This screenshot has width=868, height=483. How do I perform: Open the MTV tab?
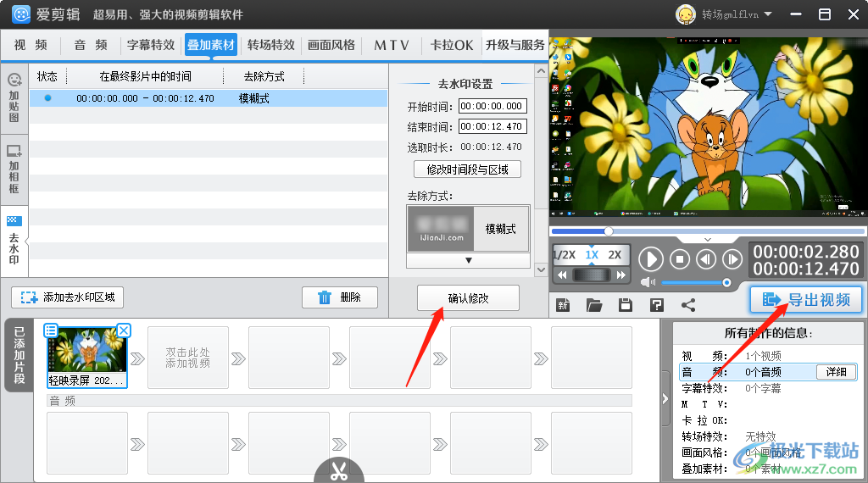[x=392, y=45]
